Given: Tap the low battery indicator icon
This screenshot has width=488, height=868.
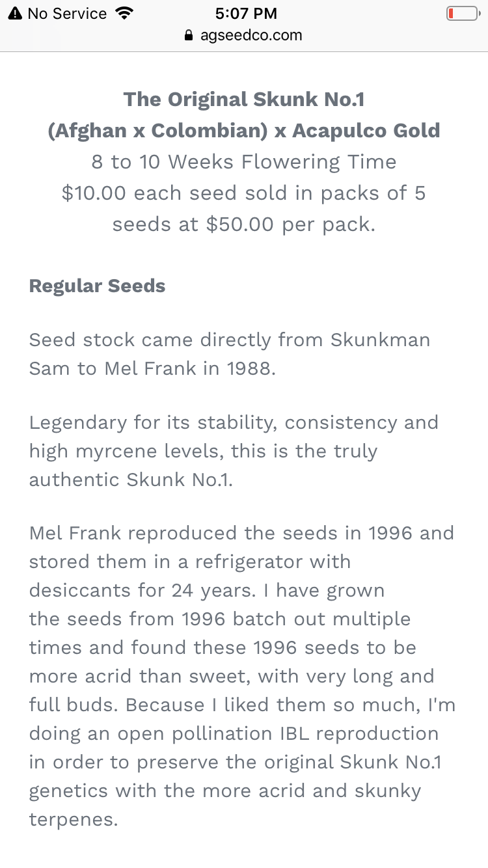Looking at the screenshot, I should [462, 14].
